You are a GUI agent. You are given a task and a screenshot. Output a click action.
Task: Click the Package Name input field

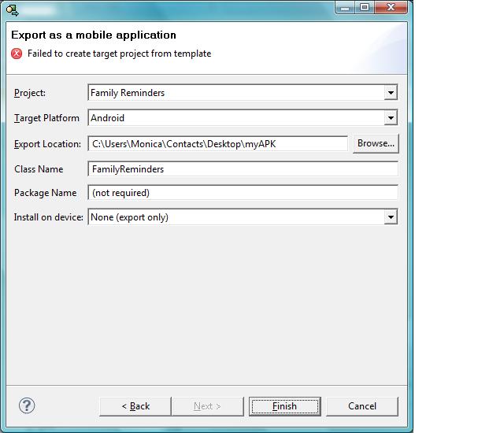click(243, 193)
